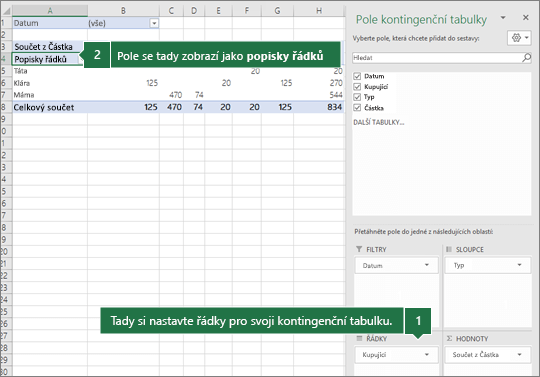Click the FILTRY area filter icon
This screenshot has height=377, width=540.
tap(359, 249)
